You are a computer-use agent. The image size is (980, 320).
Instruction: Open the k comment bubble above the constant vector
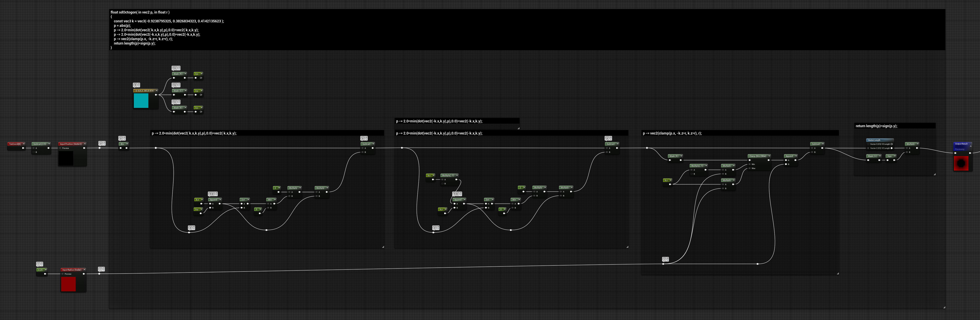click(x=136, y=85)
